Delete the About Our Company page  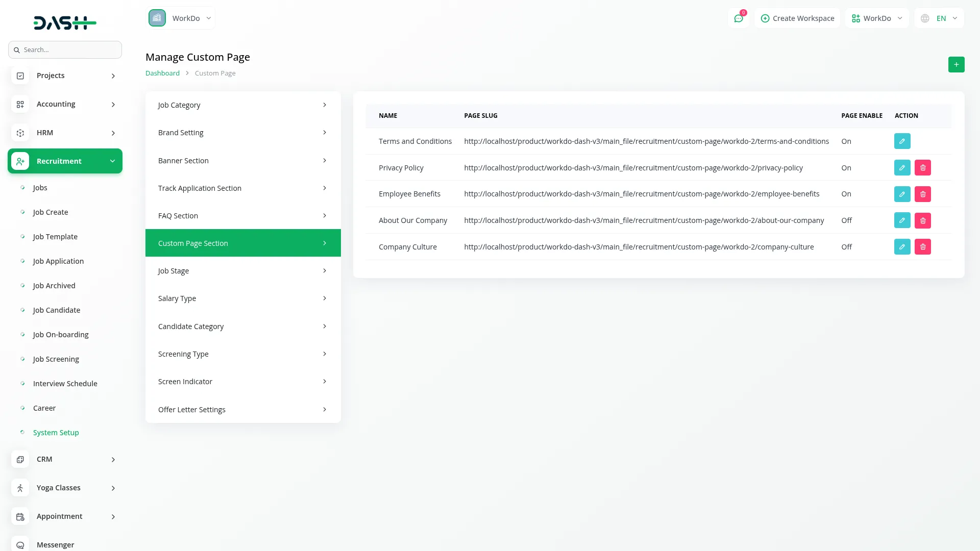(x=922, y=220)
